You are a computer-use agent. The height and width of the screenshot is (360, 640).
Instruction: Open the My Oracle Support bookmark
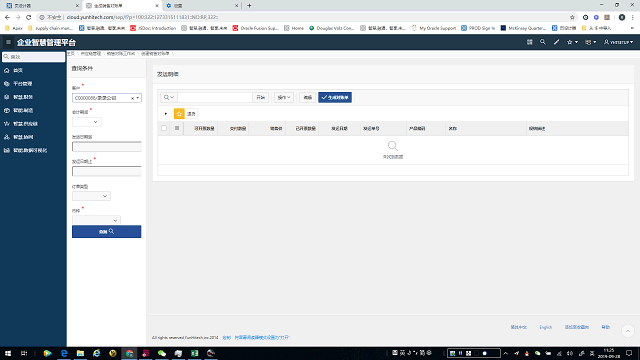click(x=433, y=28)
